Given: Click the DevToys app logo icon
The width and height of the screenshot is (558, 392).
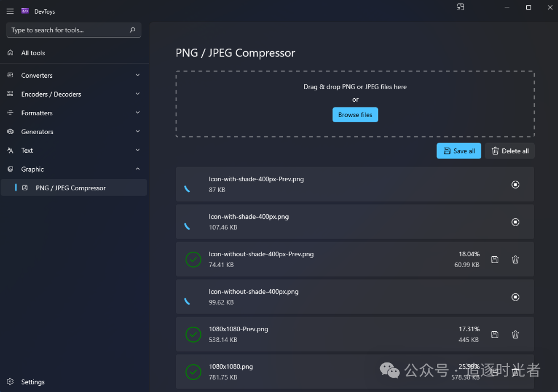Looking at the screenshot, I should tap(25, 11).
